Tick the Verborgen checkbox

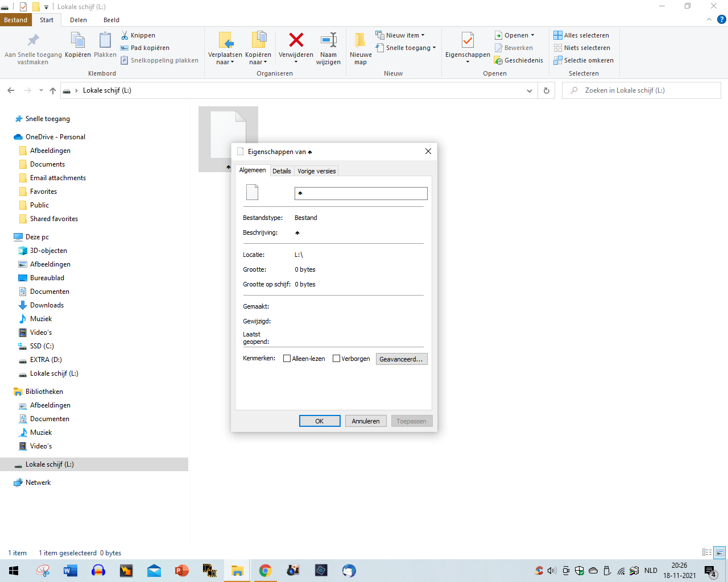(x=337, y=359)
